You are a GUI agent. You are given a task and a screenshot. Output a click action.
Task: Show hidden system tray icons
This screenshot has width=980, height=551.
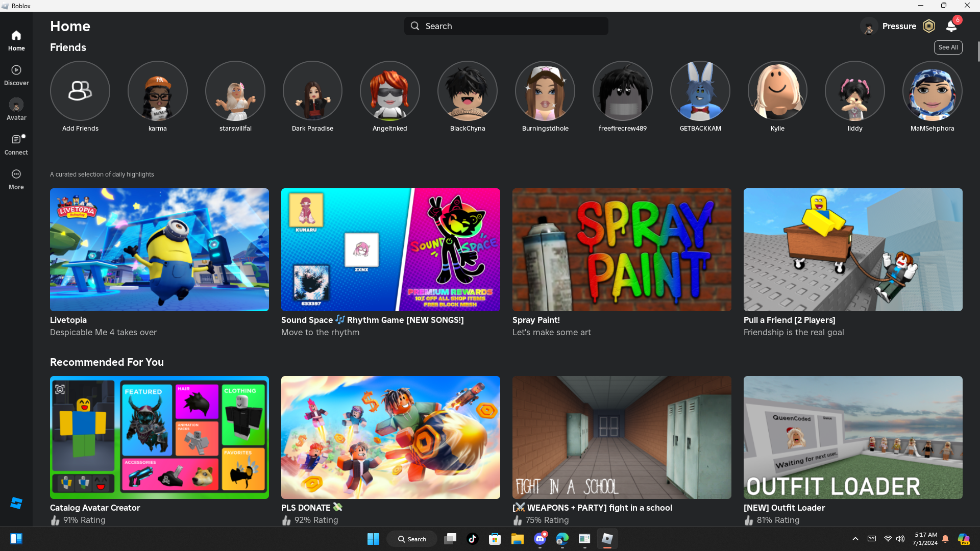(x=855, y=539)
